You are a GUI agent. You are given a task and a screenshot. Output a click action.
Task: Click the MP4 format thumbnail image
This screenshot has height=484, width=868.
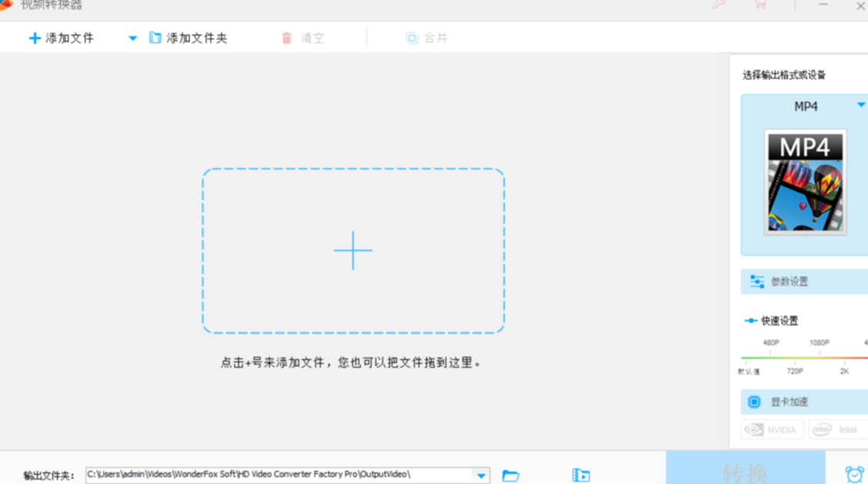point(806,182)
